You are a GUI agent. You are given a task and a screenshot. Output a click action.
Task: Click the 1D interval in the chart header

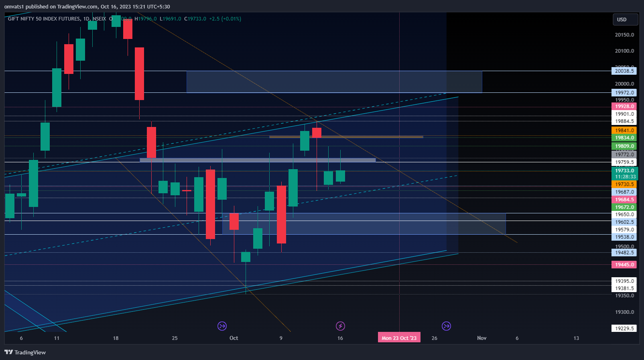(86, 18)
